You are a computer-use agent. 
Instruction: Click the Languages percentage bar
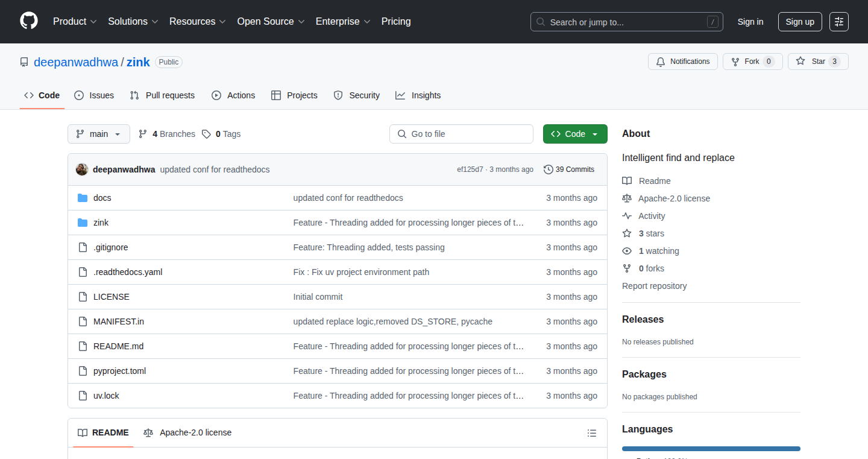711,449
